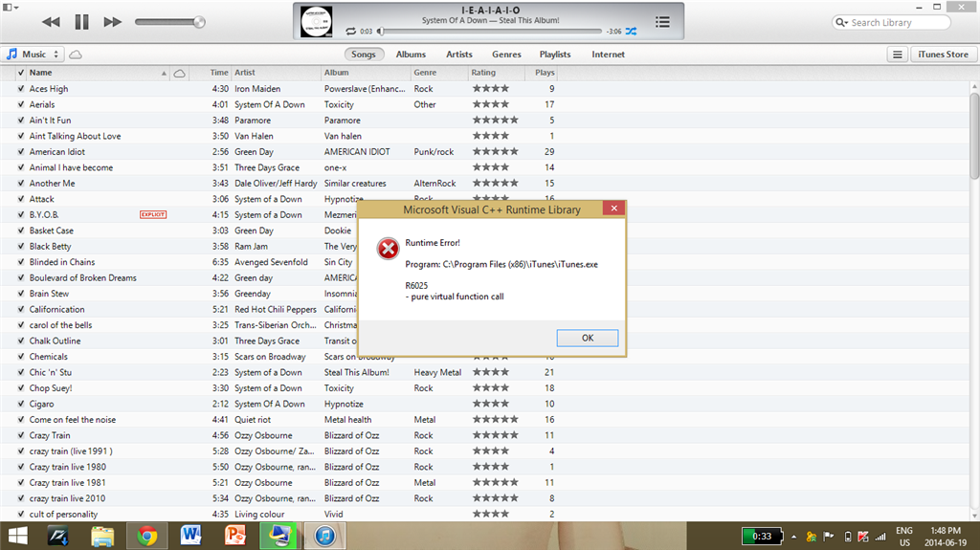Uncheck the Crazy Train checkbox

[21, 435]
